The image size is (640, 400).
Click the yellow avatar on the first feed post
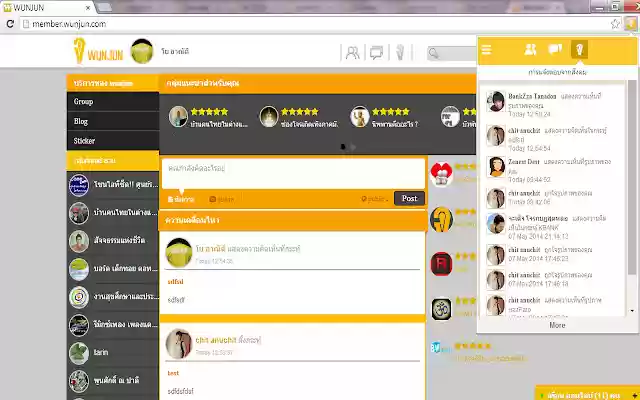coord(179,253)
